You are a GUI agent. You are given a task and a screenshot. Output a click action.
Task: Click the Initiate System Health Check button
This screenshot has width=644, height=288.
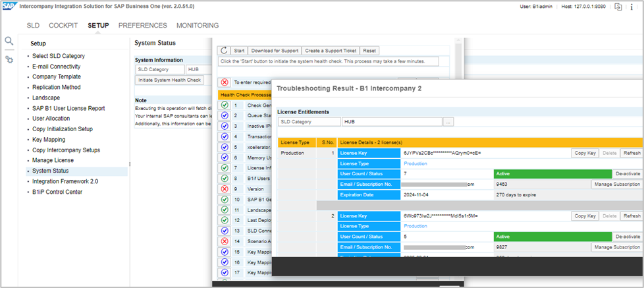[169, 80]
